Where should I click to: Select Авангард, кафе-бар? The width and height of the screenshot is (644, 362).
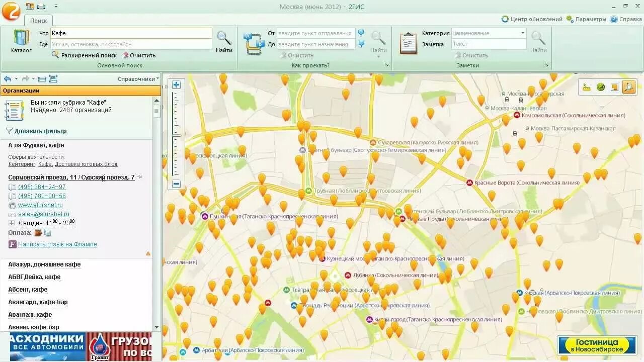38,302
